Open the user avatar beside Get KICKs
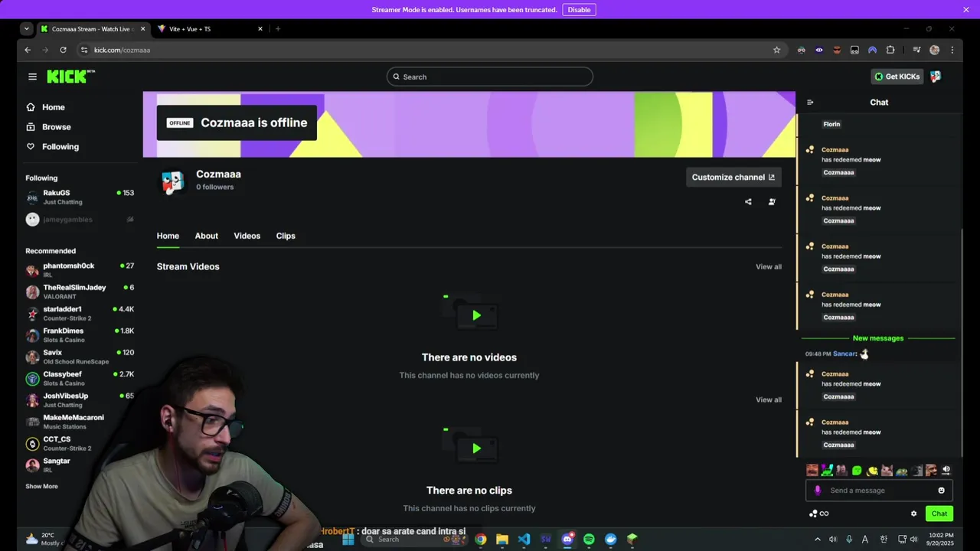980x551 pixels. point(935,77)
